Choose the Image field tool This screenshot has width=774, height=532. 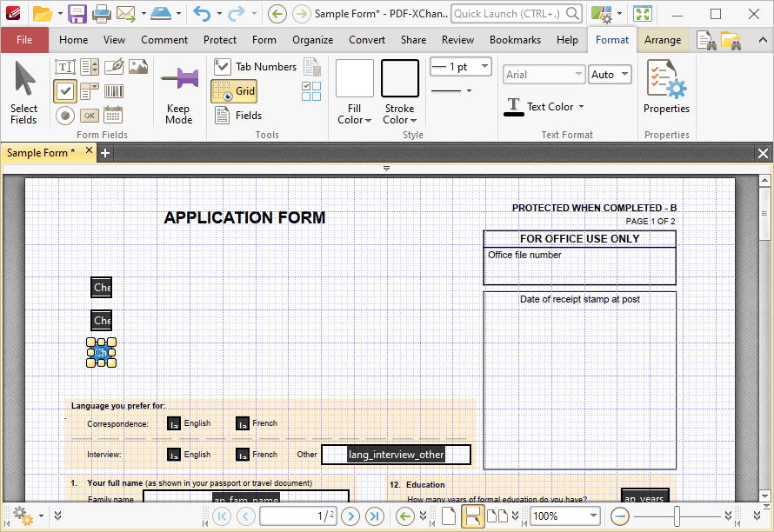pos(138,67)
